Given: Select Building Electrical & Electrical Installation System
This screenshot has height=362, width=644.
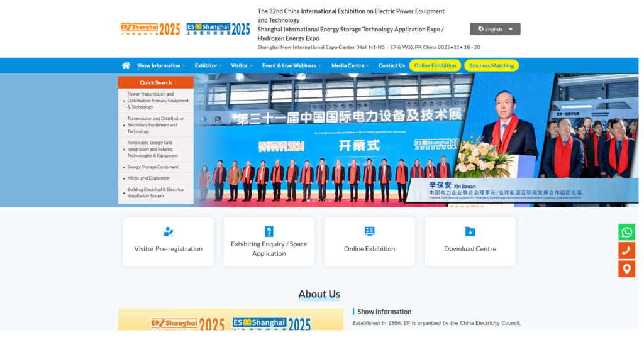Looking at the screenshot, I should [x=156, y=192].
